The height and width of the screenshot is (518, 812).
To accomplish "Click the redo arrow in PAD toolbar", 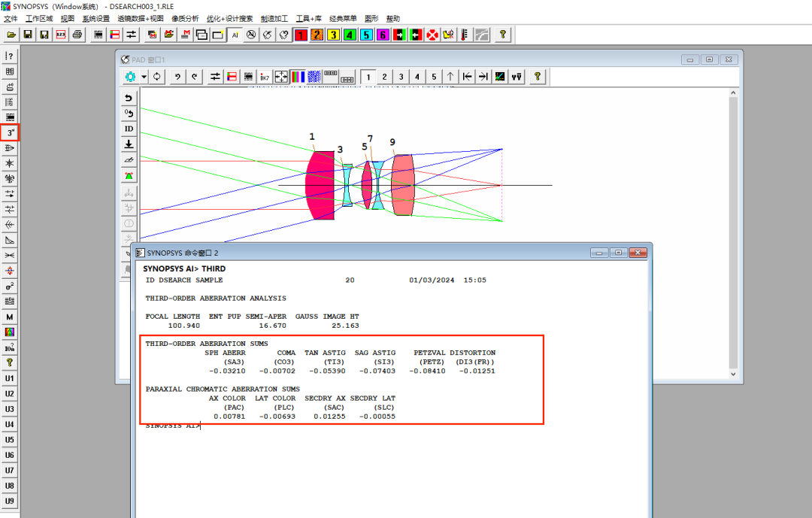I will 194,77.
